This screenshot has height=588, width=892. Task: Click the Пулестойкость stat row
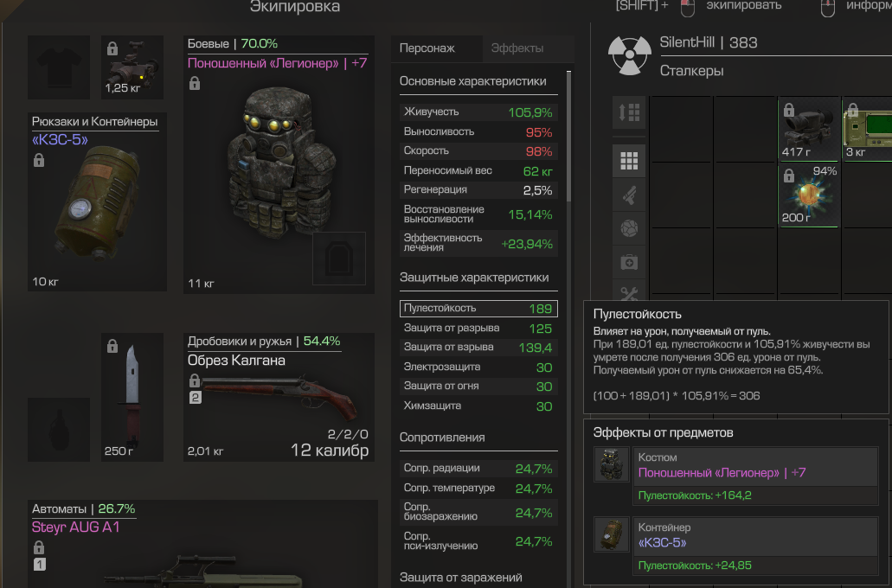coord(478,308)
